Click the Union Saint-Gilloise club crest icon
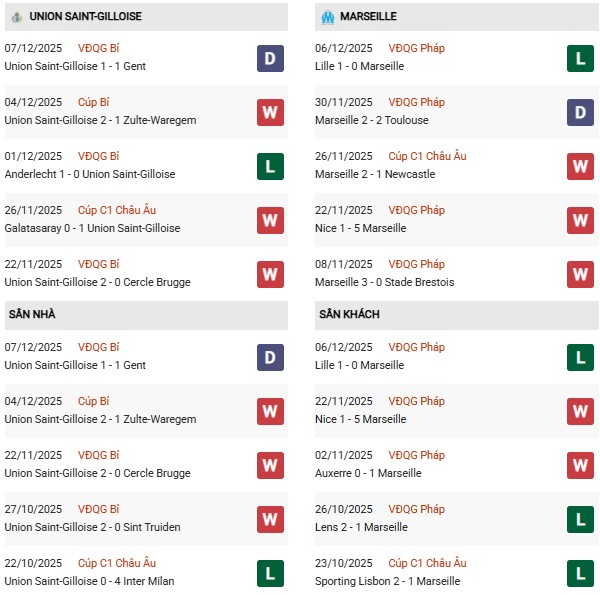 click(x=15, y=17)
